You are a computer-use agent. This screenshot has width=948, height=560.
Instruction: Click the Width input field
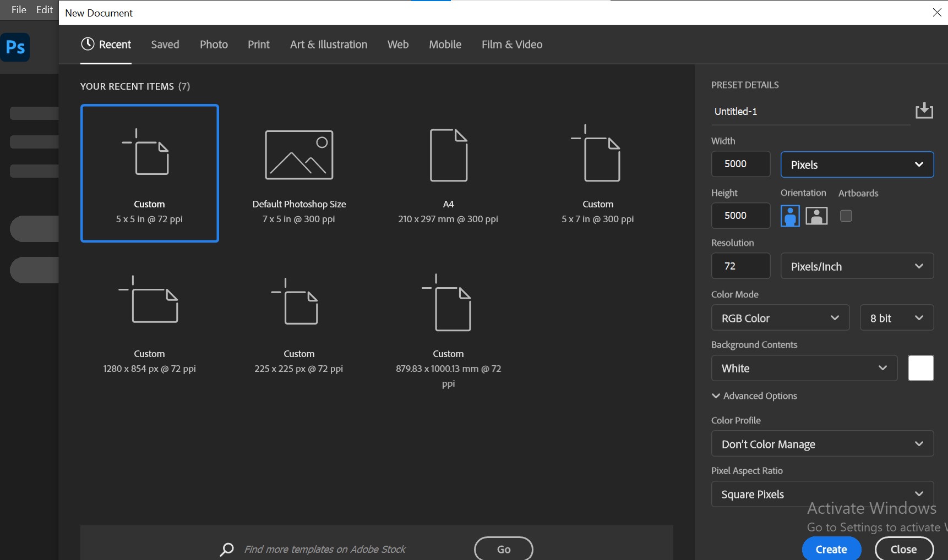pos(740,164)
